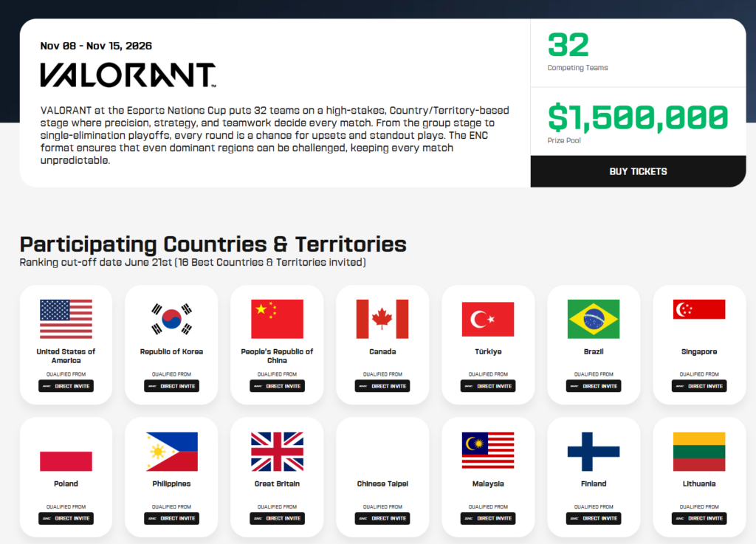Select the Malaysia flag icon
Image resolution: width=756 pixels, height=544 pixels.
tap(488, 450)
